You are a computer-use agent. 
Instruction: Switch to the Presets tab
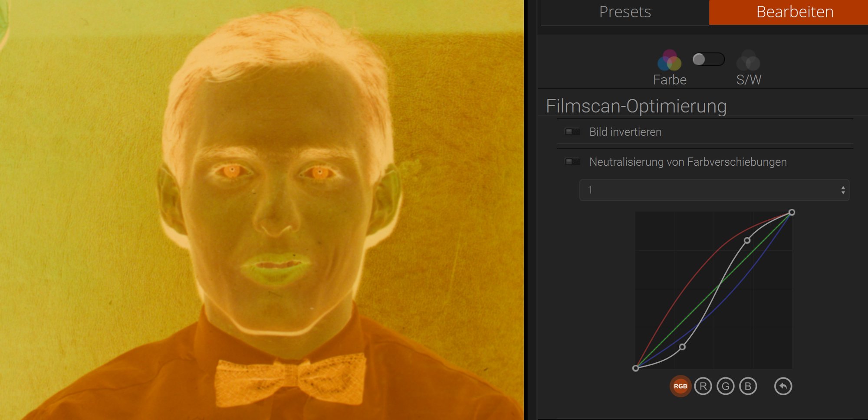tap(625, 12)
